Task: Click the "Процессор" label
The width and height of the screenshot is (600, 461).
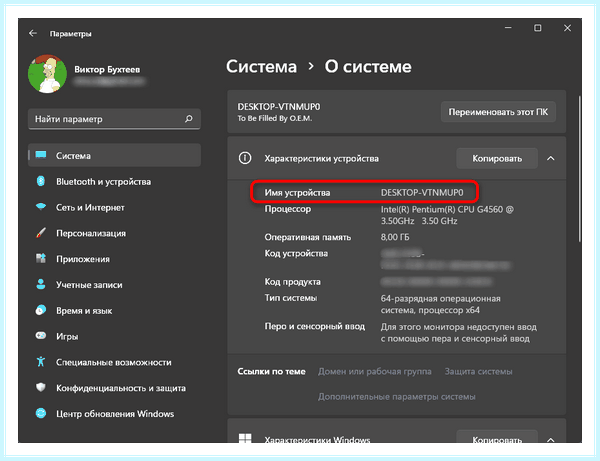Action: pyautogui.click(x=288, y=209)
